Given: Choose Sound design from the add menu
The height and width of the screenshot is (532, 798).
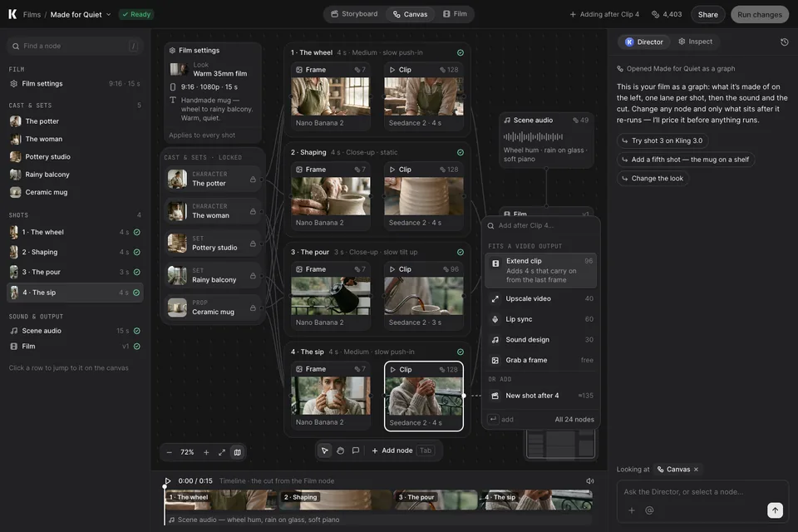Looking at the screenshot, I should pyautogui.click(x=540, y=339).
